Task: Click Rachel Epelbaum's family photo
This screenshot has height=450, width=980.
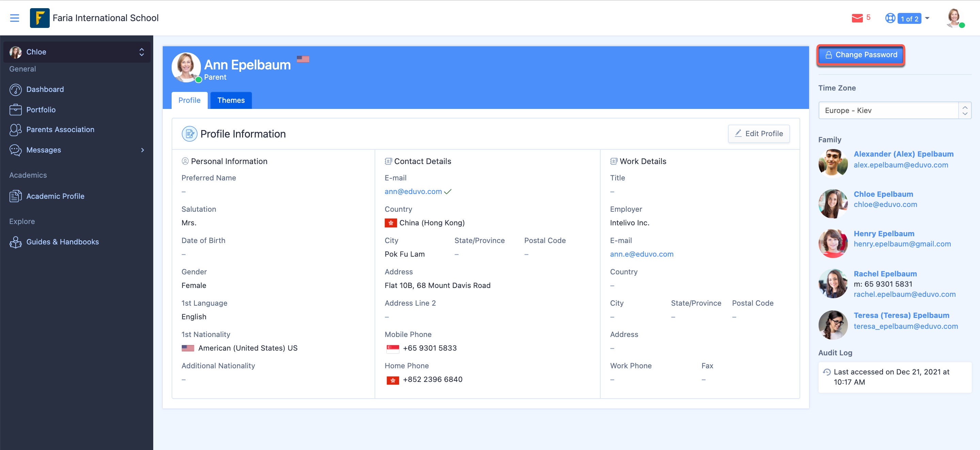Action: [833, 284]
